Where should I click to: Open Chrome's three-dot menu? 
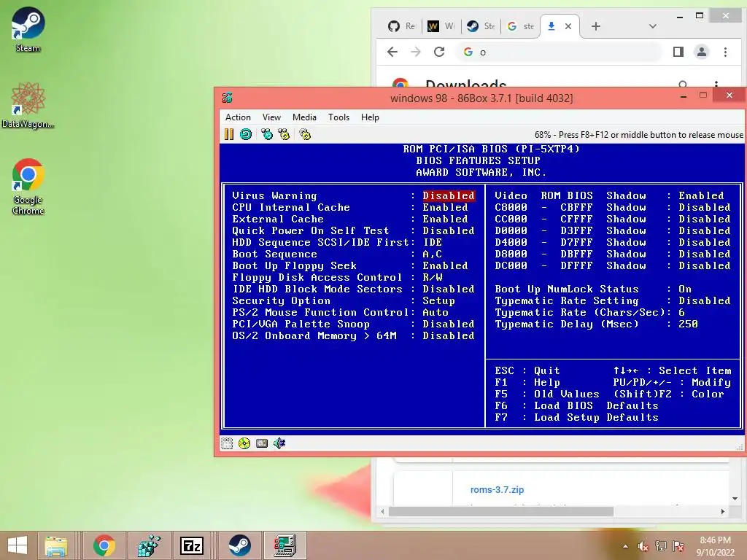(725, 52)
